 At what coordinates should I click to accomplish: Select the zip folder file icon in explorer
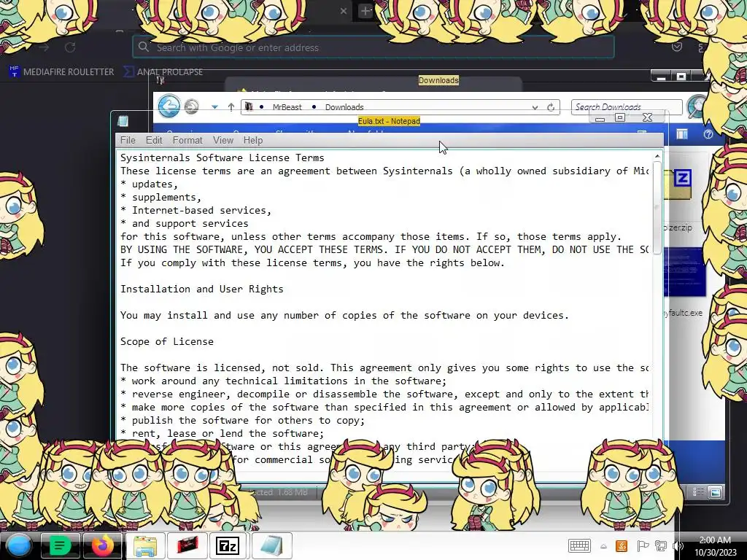(x=678, y=184)
